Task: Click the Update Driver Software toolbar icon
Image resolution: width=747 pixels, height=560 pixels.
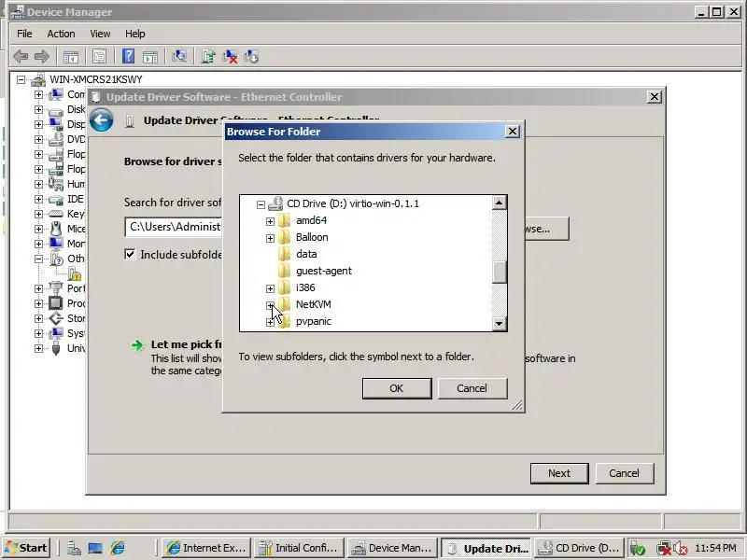Action: 207,57
